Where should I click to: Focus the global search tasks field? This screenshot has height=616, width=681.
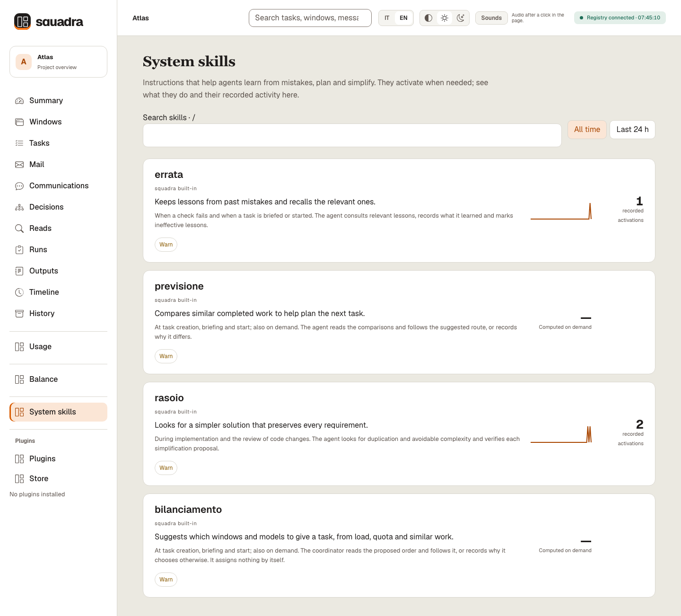tap(310, 18)
